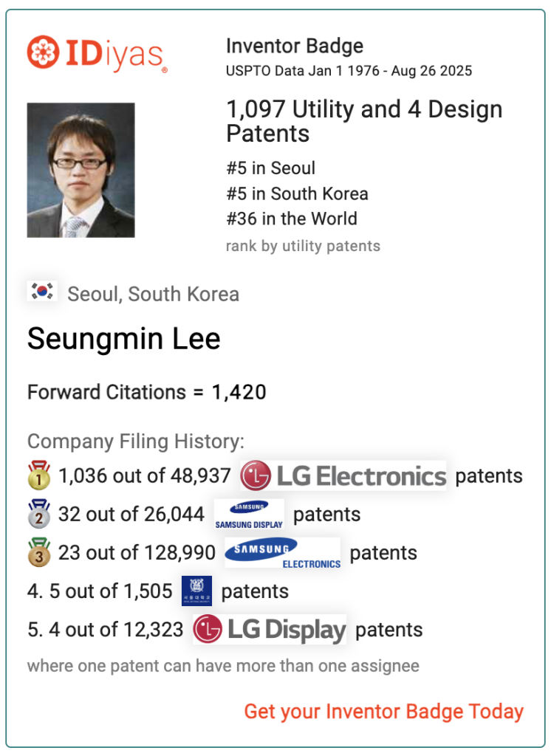This screenshot has height=756, width=551.
Task: Click the silver second-place medal icon
Action: tap(39, 514)
